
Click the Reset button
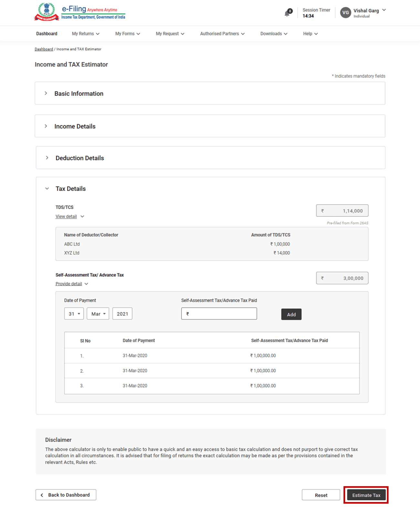pyautogui.click(x=321, y=495)
